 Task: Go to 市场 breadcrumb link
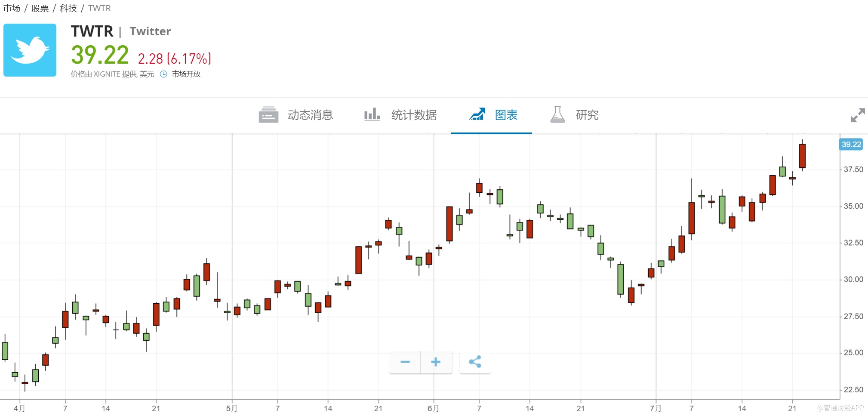(x=12, y=8)
